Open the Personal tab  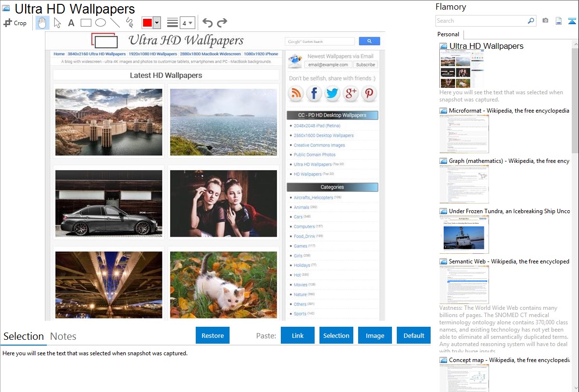click(448, 34)
